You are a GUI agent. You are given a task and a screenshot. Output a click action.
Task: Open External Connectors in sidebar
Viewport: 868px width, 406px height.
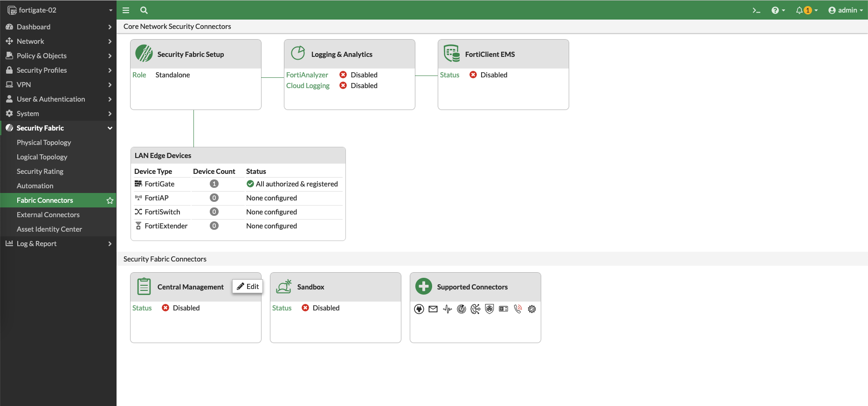(x=48, y=215)
